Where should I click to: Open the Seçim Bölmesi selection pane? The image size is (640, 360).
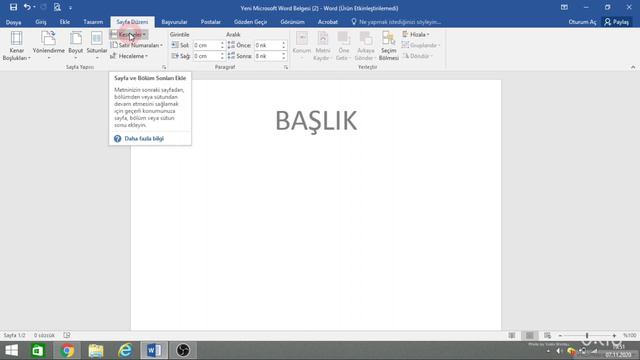coord(389,46)
